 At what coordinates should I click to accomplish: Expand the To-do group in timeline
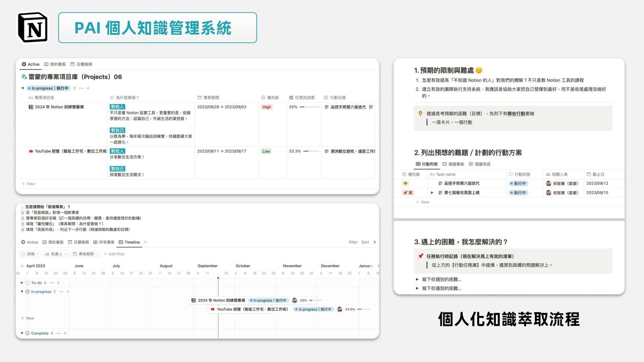pyautogui.click(x=22, y=283)
